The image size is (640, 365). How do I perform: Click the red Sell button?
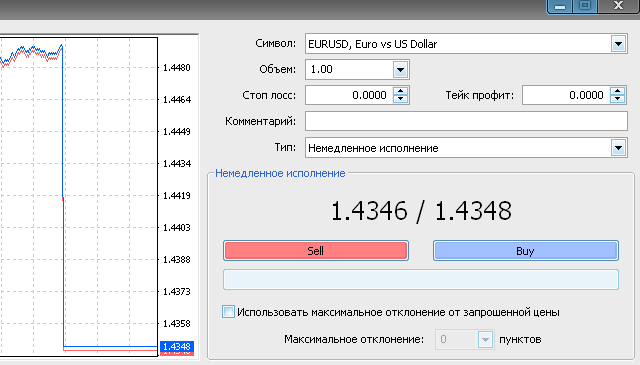tap(316, 251)
